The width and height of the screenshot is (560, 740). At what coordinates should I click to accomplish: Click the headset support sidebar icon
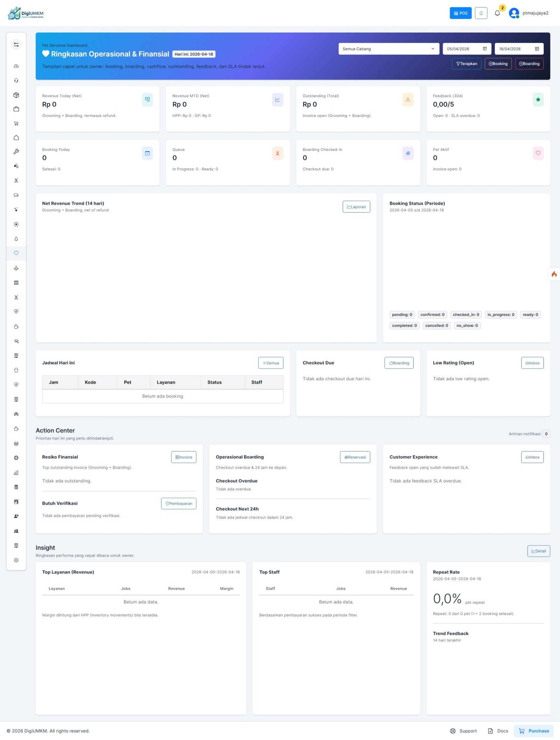pos(16,80)
